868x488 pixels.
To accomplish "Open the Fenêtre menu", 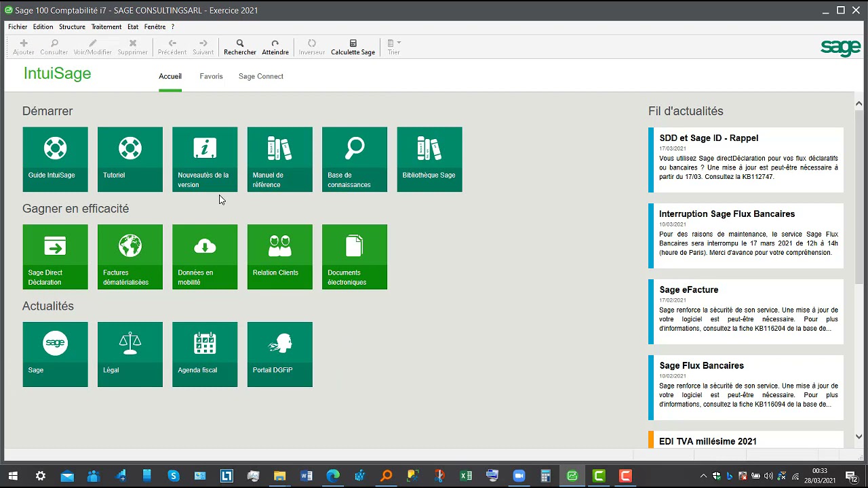I will click(x=155, y=27).
